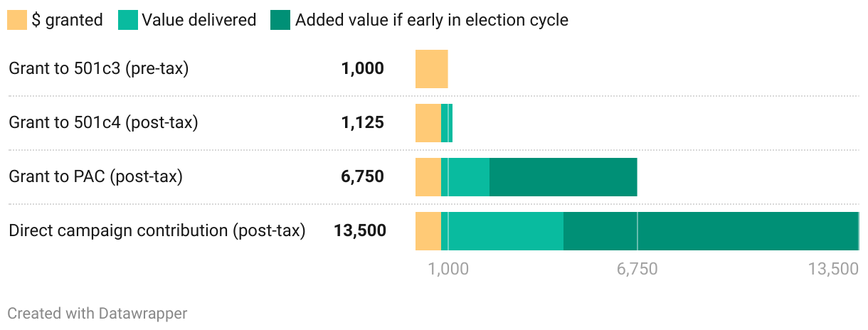Click the teal segment of Direct campaign contribution bar
868x330 pixels.
505,231
